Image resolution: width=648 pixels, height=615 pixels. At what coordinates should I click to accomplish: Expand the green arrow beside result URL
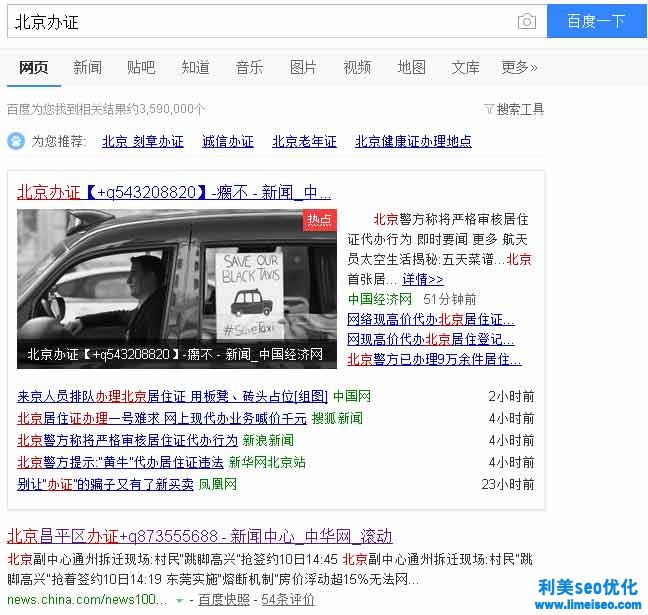[x=179, y=600]
